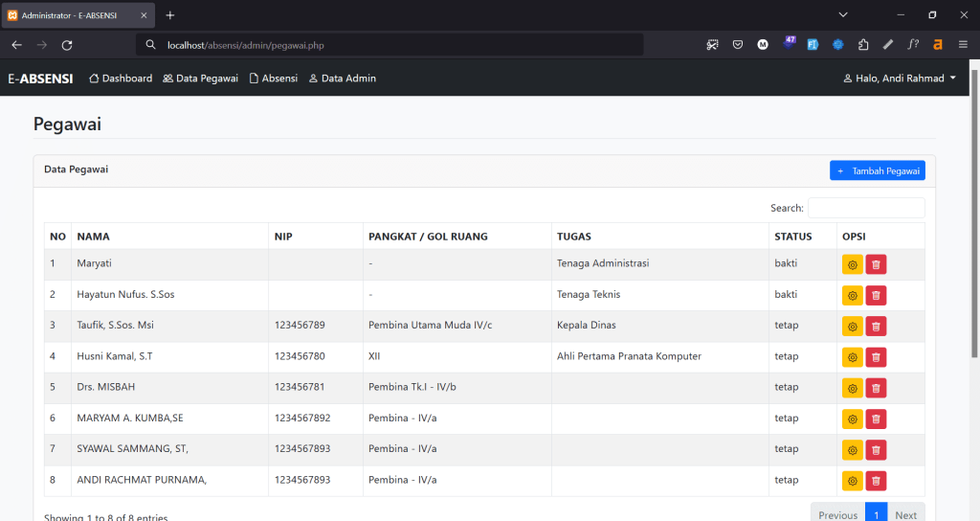Viewport: 980px width, 521px height.
Task: Reload the page with browser refresh icon
Action: tap(67, 45)
